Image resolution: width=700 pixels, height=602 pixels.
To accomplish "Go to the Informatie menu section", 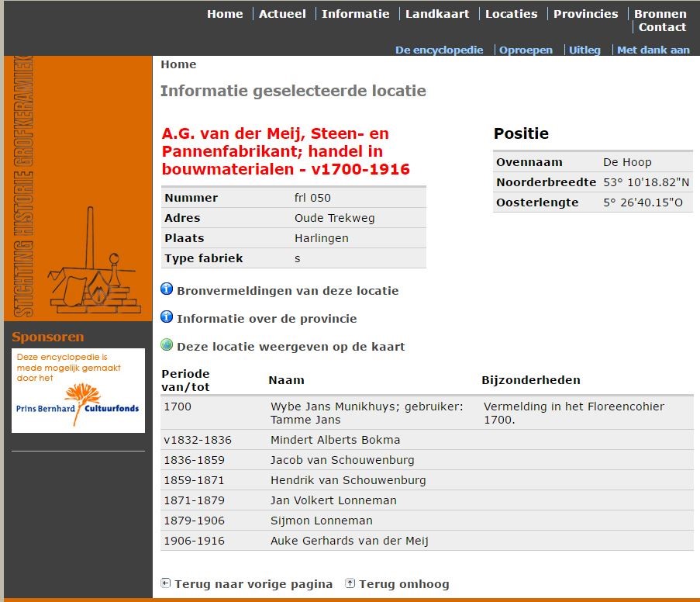I will 355,14.
